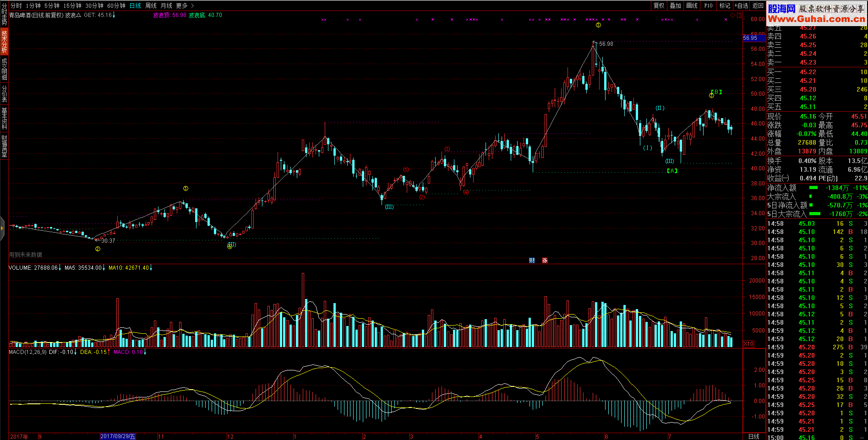868x440 pixels.
Task: Expand the 更多 more periods menu
Action: point(185,5)
